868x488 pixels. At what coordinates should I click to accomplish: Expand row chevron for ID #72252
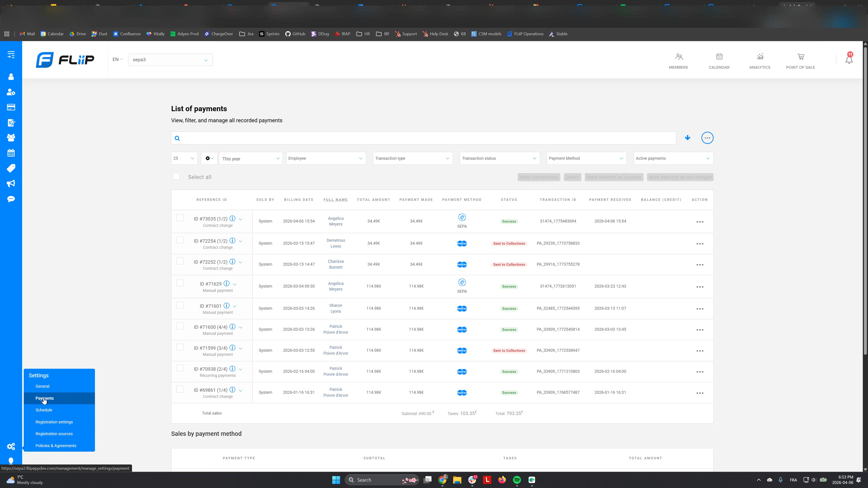[x=241, y=262]
